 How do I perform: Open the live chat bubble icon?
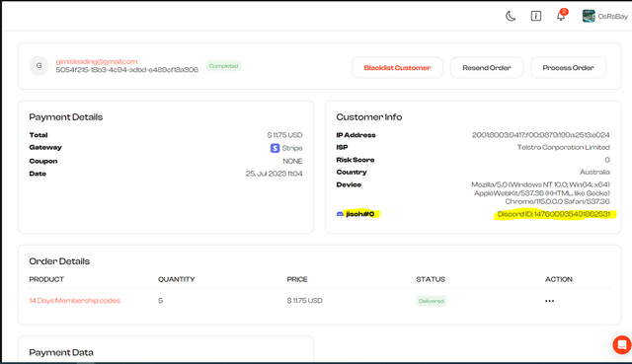pos(622,345)
